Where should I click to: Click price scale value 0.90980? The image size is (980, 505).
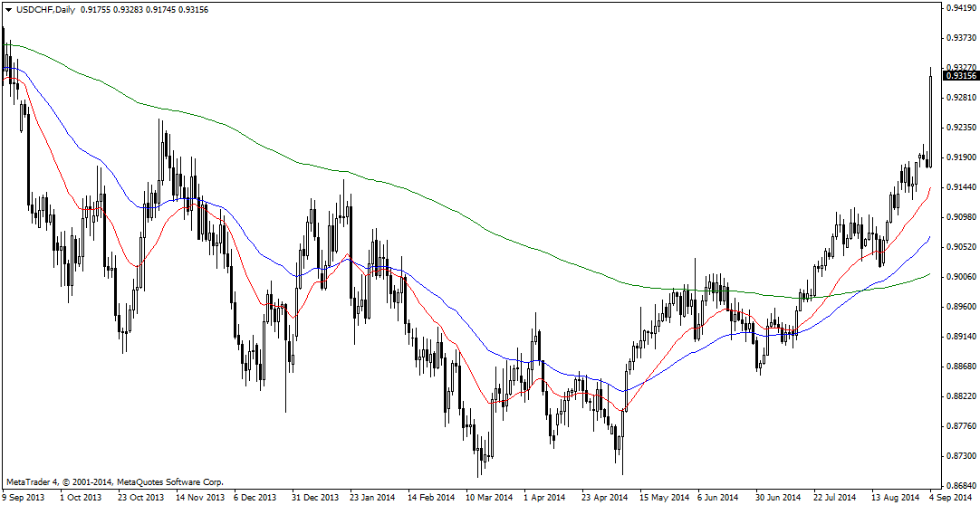(962, 216)
